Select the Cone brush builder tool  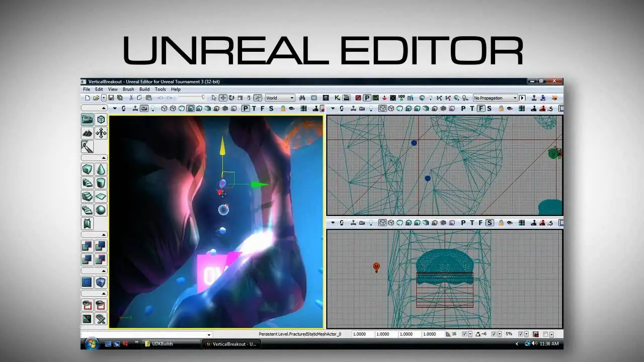[101, 169]
